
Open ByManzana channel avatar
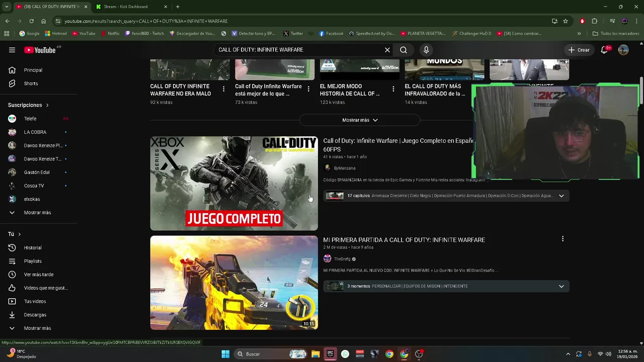tap(328, 168)
